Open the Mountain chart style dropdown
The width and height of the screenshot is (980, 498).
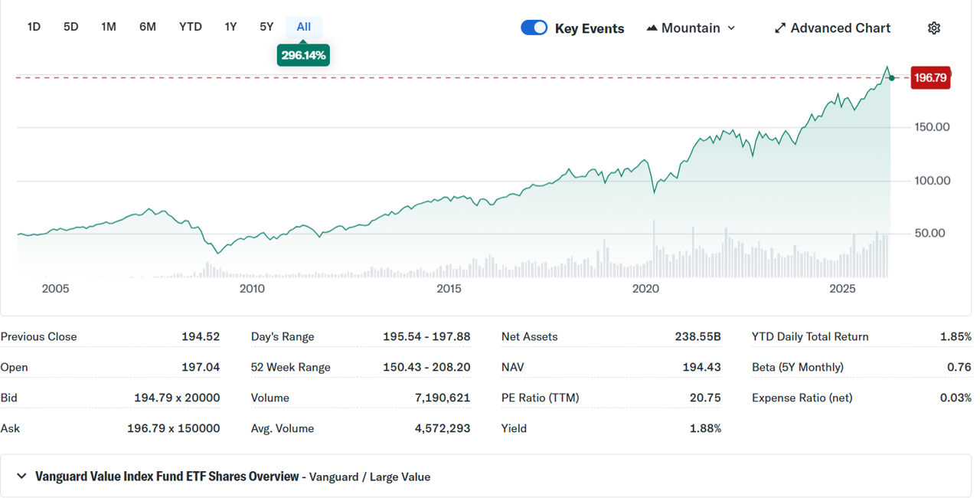point(691,28)
